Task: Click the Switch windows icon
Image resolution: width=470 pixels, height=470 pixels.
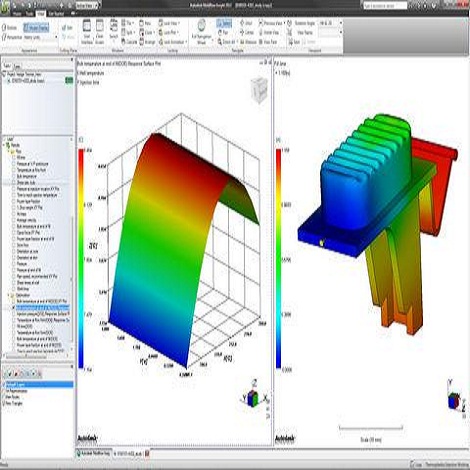Action: (114, 26)
